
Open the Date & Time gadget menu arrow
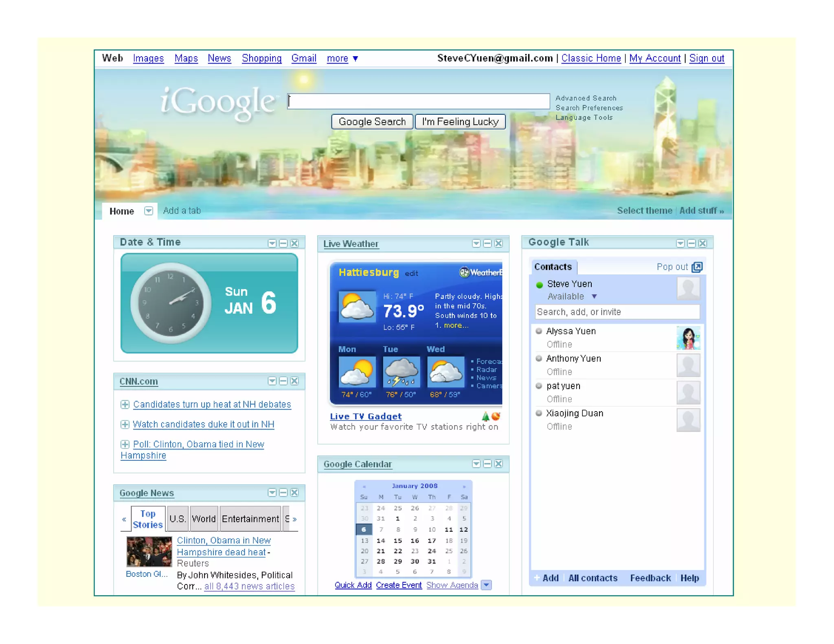pyautogui.click(x=272, y=243)
